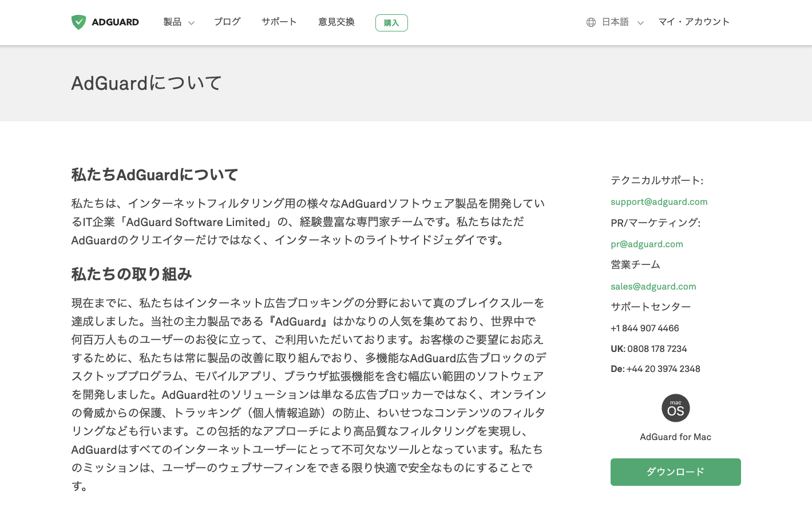Click heading 私たちの取り組み
Image resolution: width=812 pixels, height=507 pixels.
(132, 274)
